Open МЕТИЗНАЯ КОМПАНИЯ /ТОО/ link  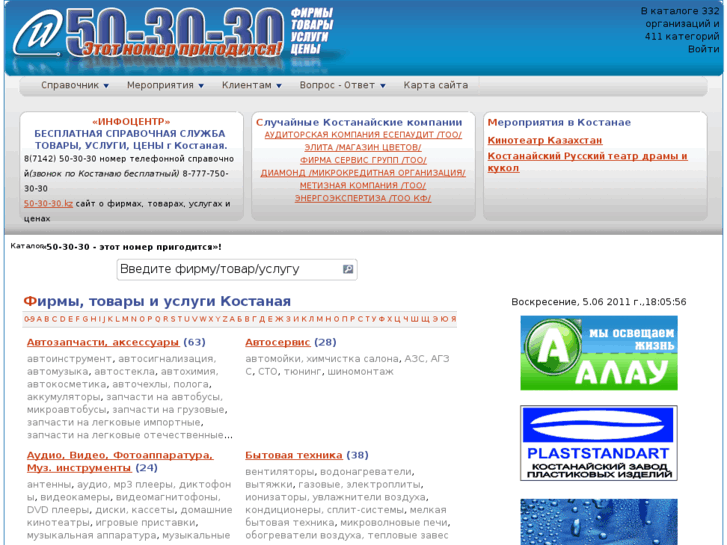[363, 186]
